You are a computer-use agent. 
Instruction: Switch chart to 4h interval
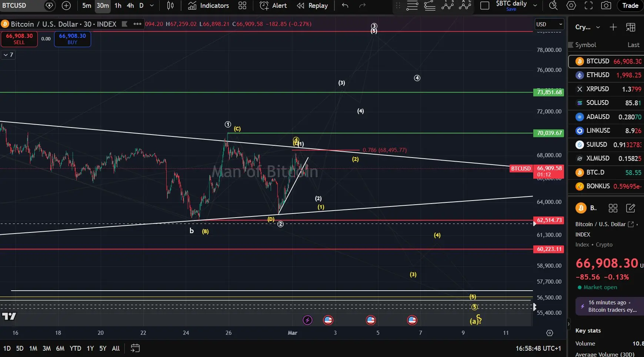coord(130,6)
